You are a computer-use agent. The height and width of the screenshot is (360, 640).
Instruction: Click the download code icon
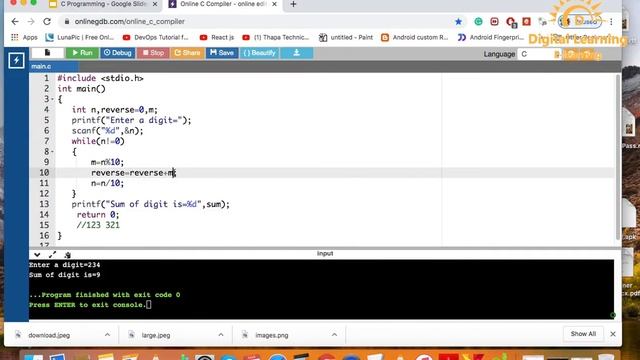[x=297, y=53]
